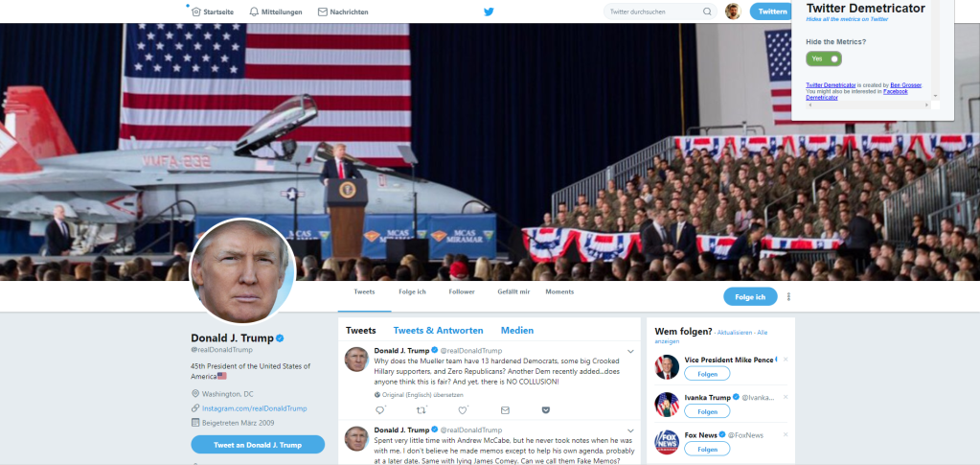Toggle the Hide the Metrics switch
The width and height of the screenshot is (980, 465).
824,58
